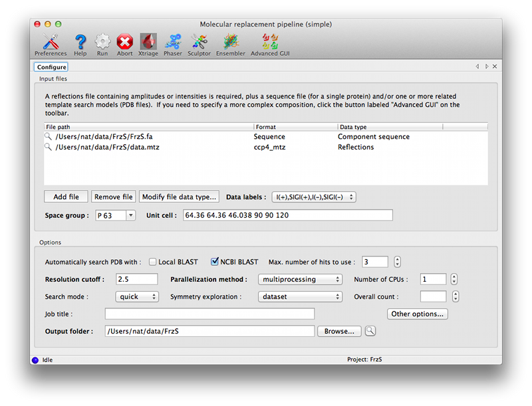Viewport: 532px width, 406px height.
Task: Click the Help question mark icon
Action: pos(80,44)
